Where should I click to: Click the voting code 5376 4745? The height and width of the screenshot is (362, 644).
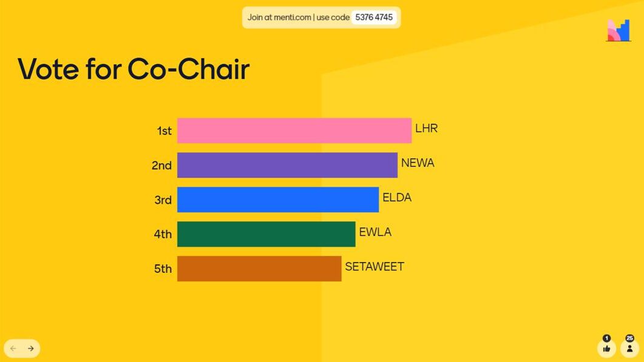coord(374,17)
